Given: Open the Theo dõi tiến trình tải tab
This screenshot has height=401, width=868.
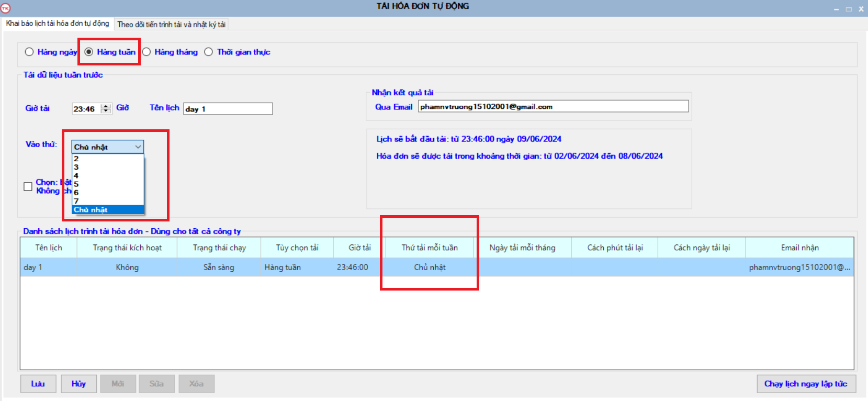Looking at the screenshot, I should click(x=171, y=25).
